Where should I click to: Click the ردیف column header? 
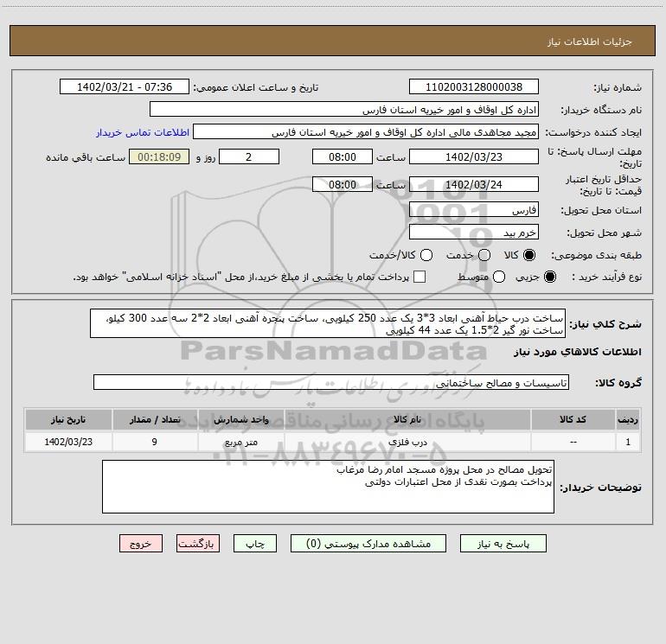tap(628, 419)
